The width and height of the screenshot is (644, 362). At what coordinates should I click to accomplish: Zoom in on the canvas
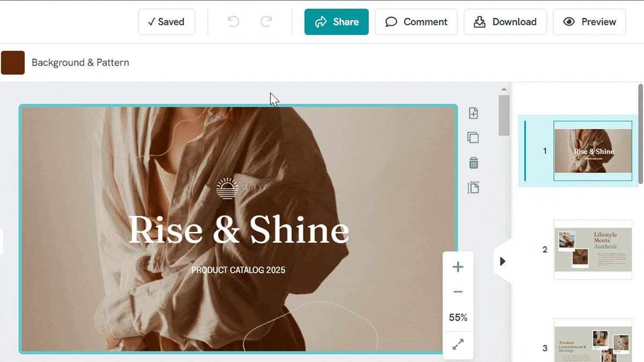458,266
